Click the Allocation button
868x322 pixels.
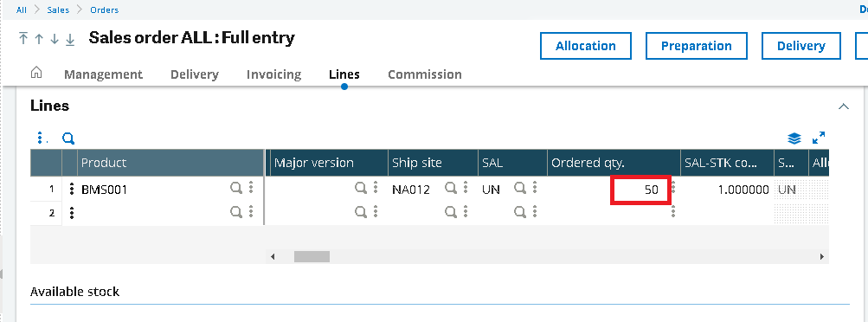pos(586,46)
